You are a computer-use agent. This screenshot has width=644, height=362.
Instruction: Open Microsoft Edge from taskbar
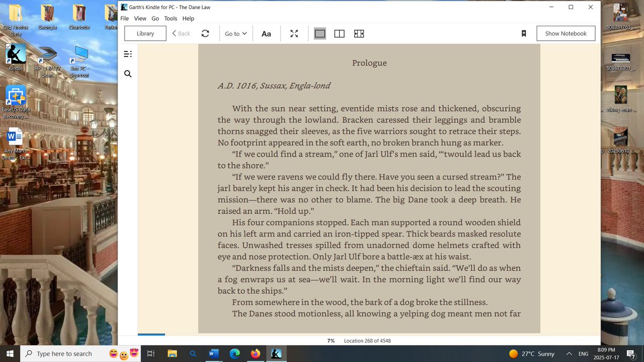tap(235, 353)
